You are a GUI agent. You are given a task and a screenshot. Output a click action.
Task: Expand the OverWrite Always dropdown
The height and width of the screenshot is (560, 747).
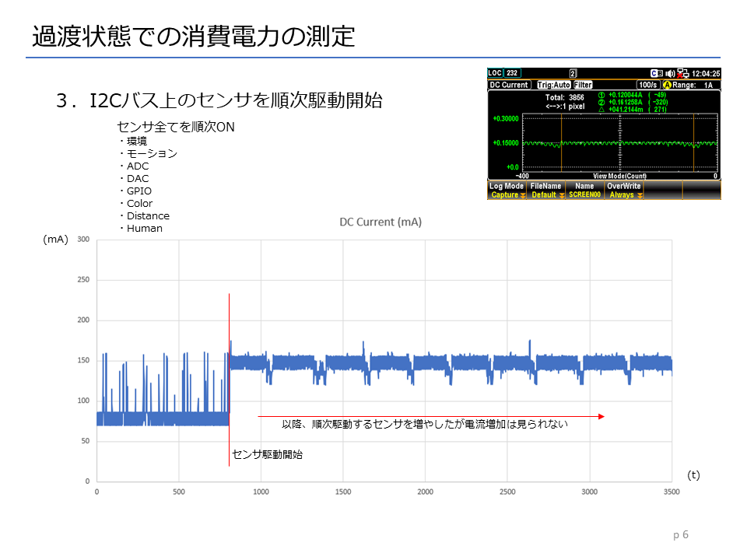624,191
